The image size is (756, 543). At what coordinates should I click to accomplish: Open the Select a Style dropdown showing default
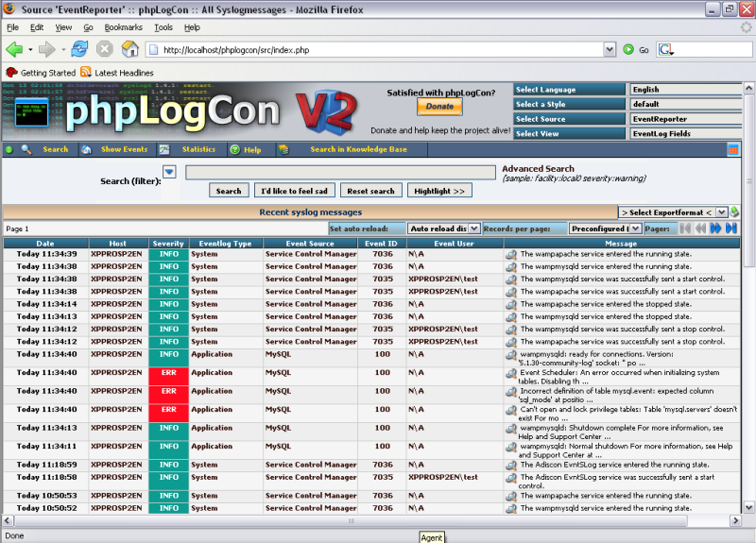(685, 104)
